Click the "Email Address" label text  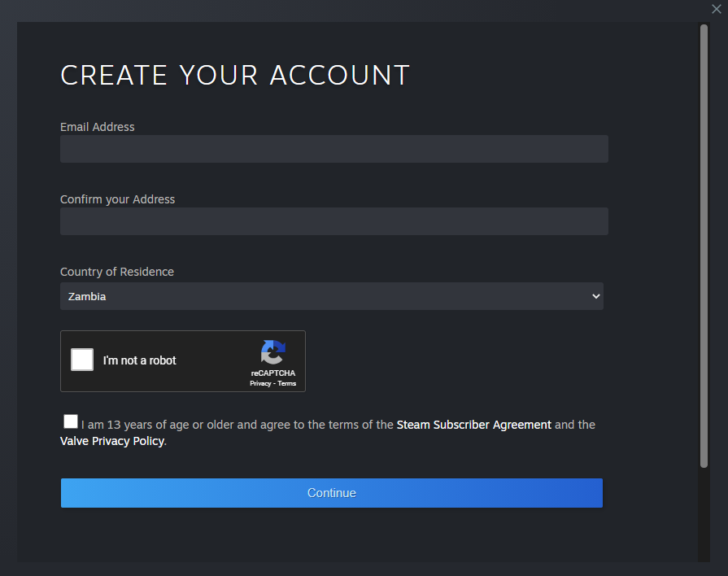[x=98, y=127]
